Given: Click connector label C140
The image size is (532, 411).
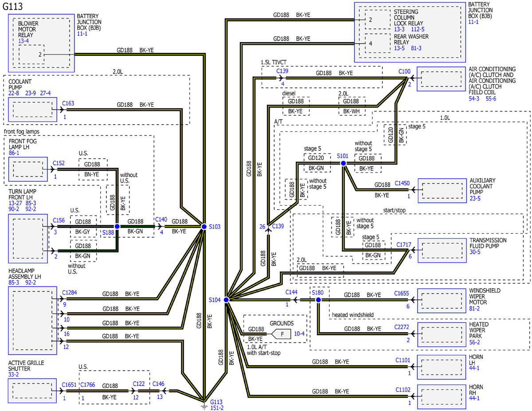Looking at the screenshot, I should click(x=161, y=219).
